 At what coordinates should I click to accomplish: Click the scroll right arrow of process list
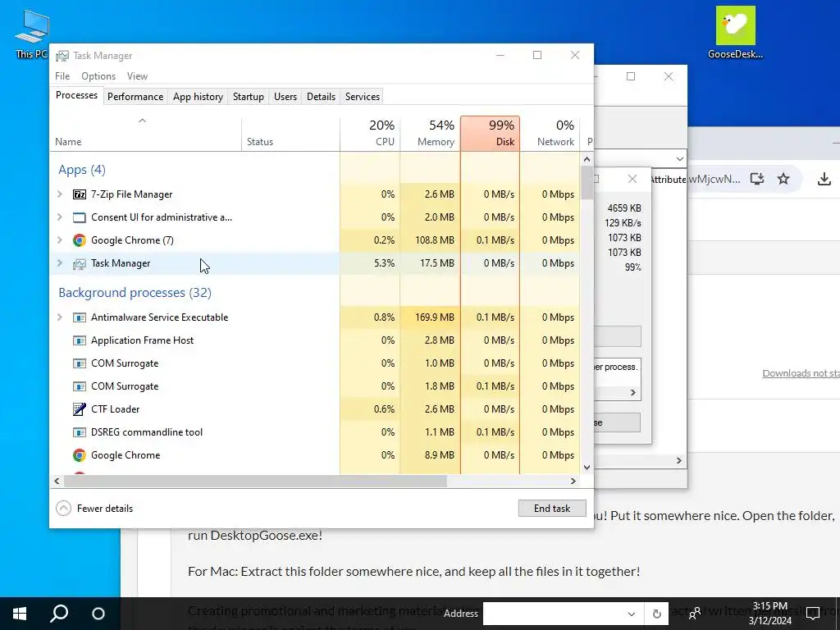tap(573, 481)
